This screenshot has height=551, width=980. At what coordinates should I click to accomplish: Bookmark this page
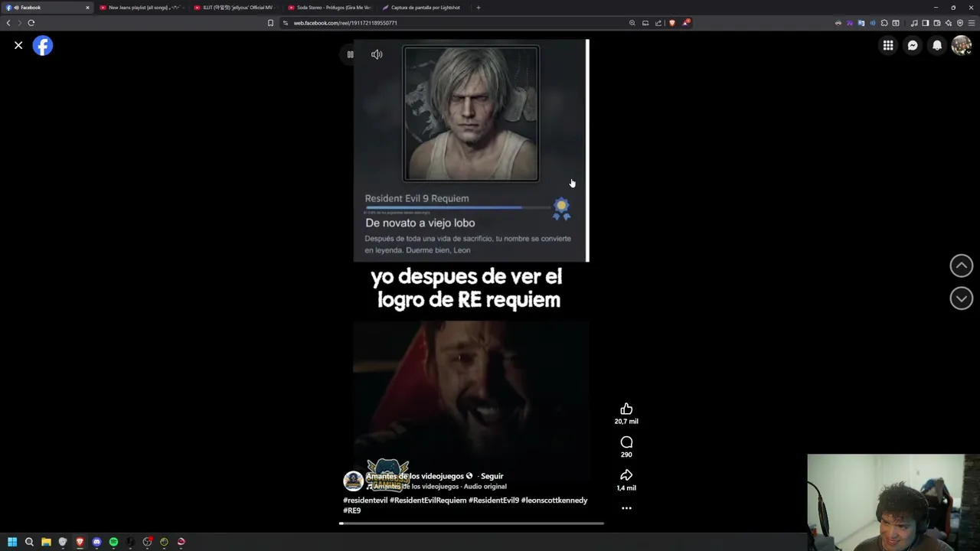[x=270, y=23]
